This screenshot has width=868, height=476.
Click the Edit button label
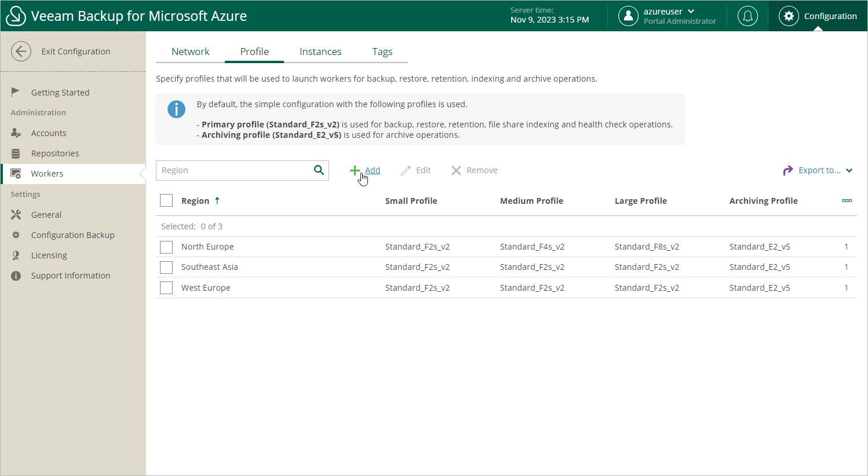pyautogui.click(x=424, y=170)
